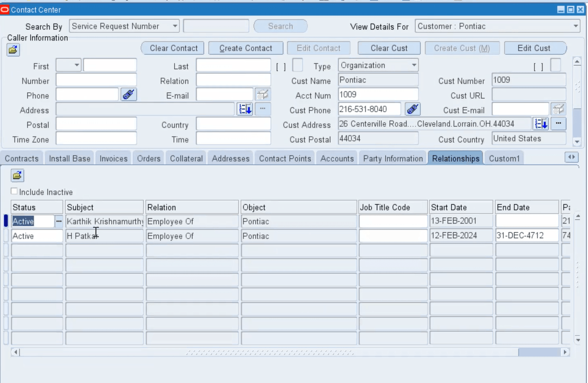Click the Search button

point(280,26)
